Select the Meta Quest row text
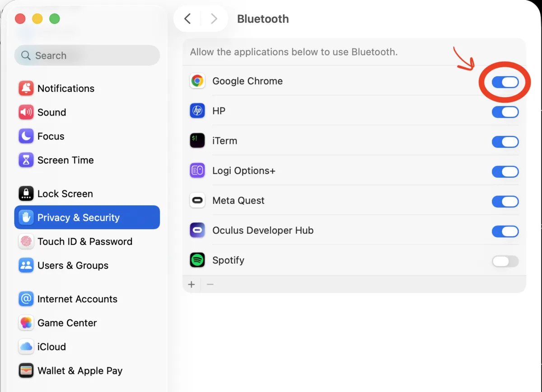 coord(238,200)
